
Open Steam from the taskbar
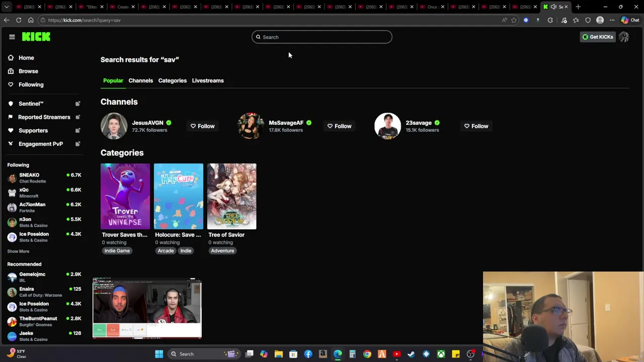[x=412, y=354]
